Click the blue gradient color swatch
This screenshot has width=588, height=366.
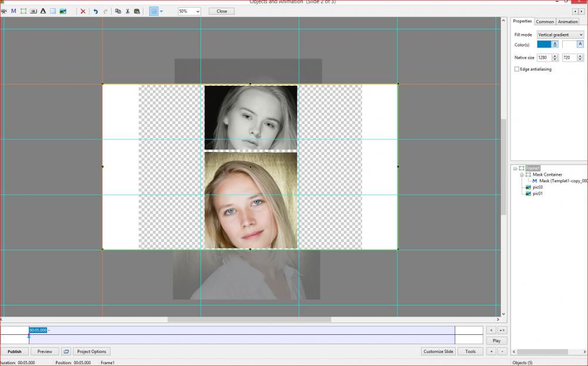point(544,44)
